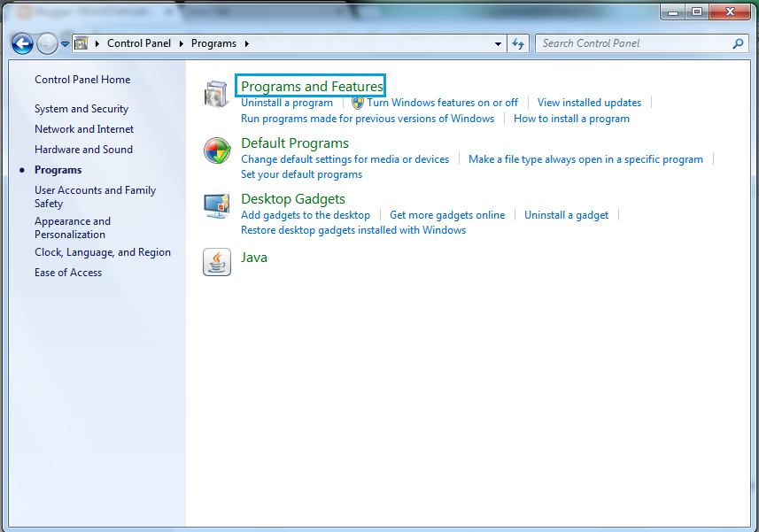The height and width of the screenshot is (532, 759).
Task: Open the Programs and Features heading
Action: [x=312, y=87]
